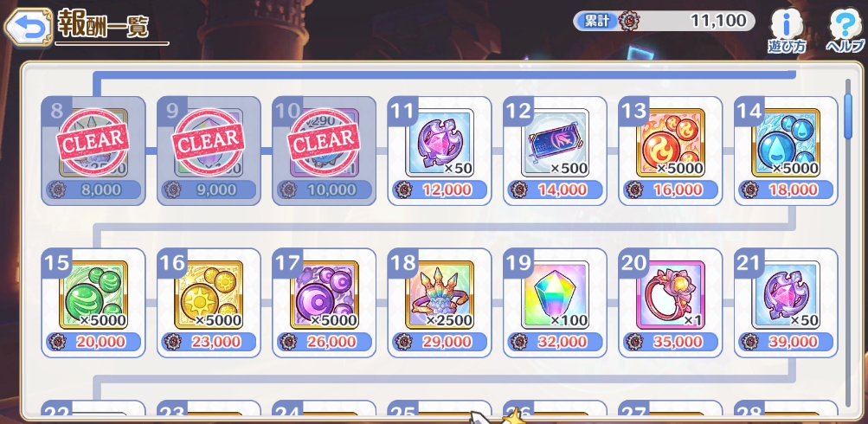Open the ヘルプ help button
This screenshot has width=868, height=424.
(x=845, y=30)
